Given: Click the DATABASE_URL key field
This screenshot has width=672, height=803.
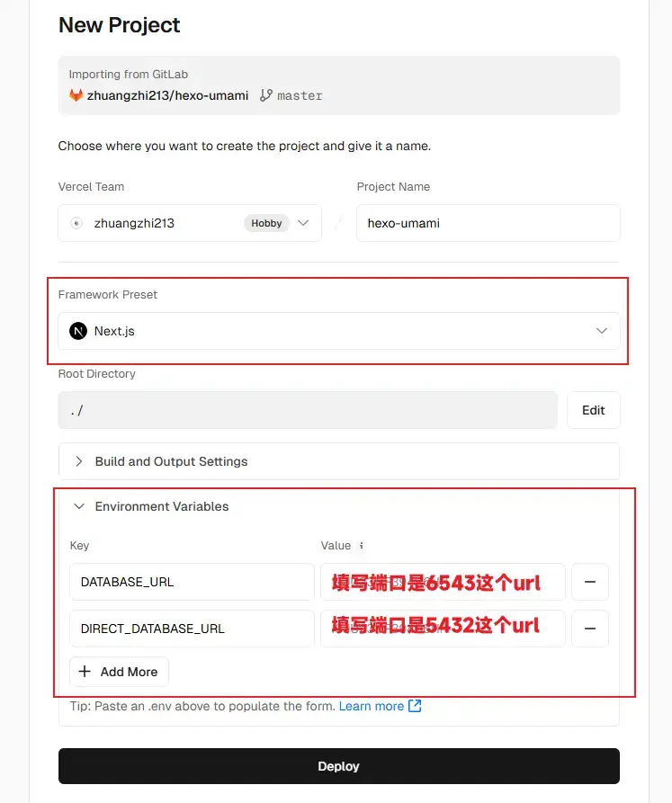Looking at the screenshot, I should tap(193, 582).
